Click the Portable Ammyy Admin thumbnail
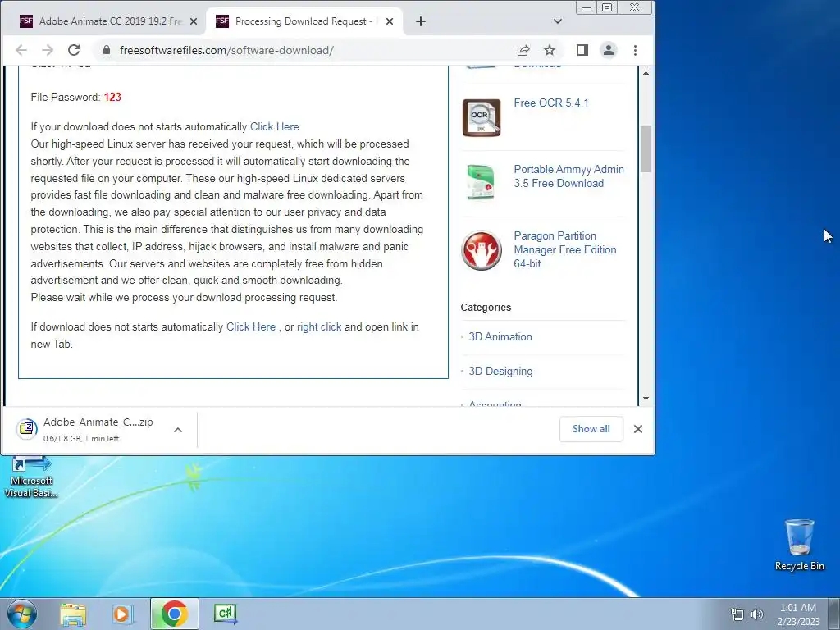The width and height of the screenshot is (840, 630). click(x=481, y=182)
